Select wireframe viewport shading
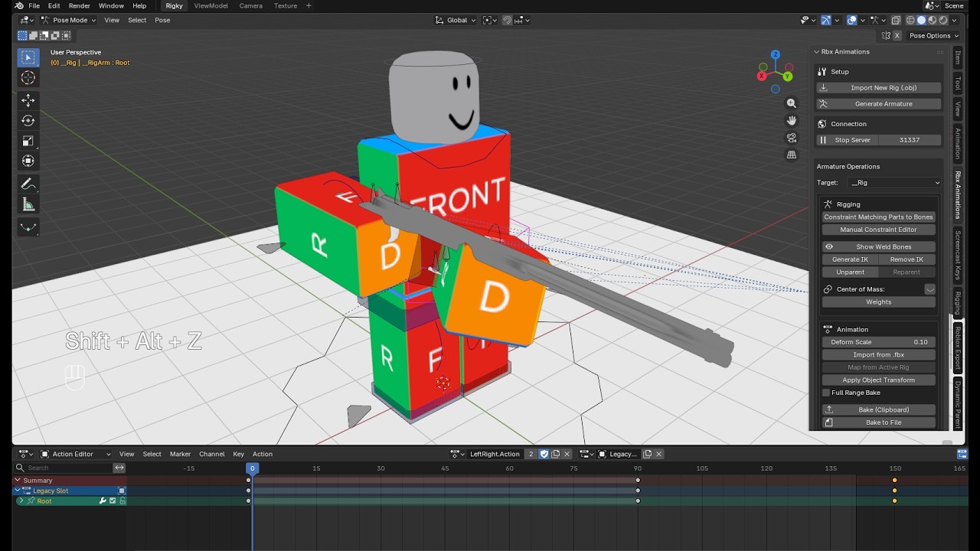The width and height of the screenshot is (980, 551). tap(910, 20)
